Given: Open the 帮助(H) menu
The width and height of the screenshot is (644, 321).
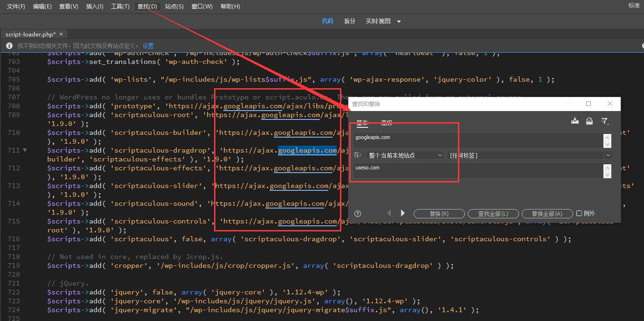Looking at the screenshot, I should pos(230,6).
